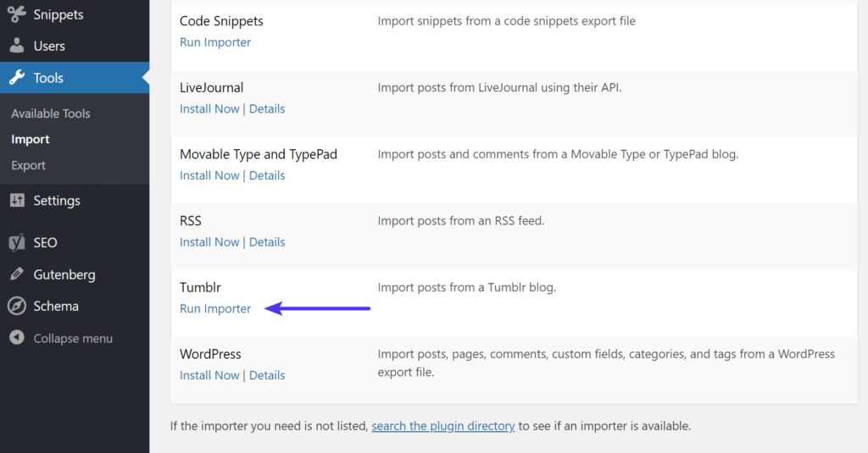
Task: Click the Snippets scissors icon in sidebar
Action: (17, 14)
